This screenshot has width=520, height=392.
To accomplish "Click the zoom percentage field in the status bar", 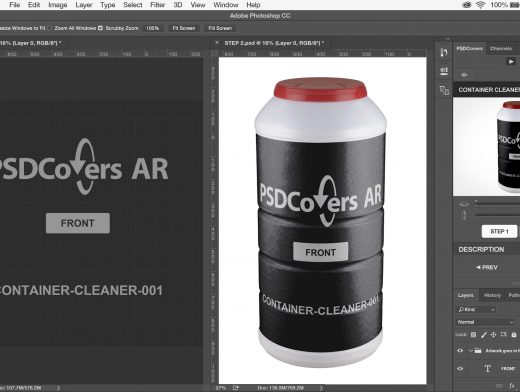I will tap(221, 388).
